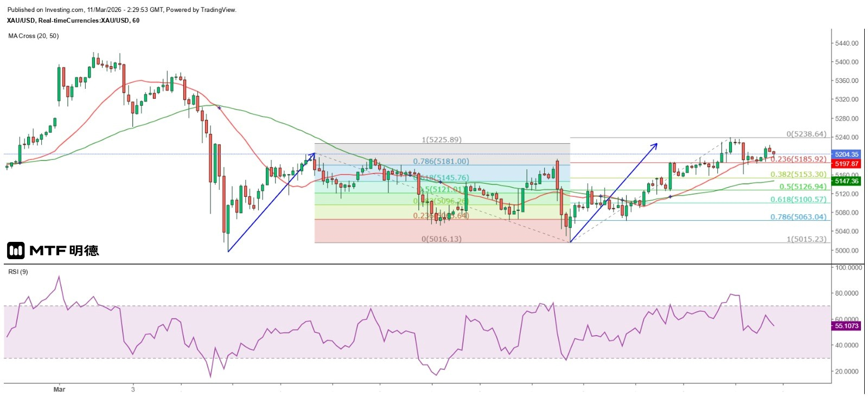The image size is (868, 398).
Task: Click the XAU/USD symbol title
Action: (73, 21)
